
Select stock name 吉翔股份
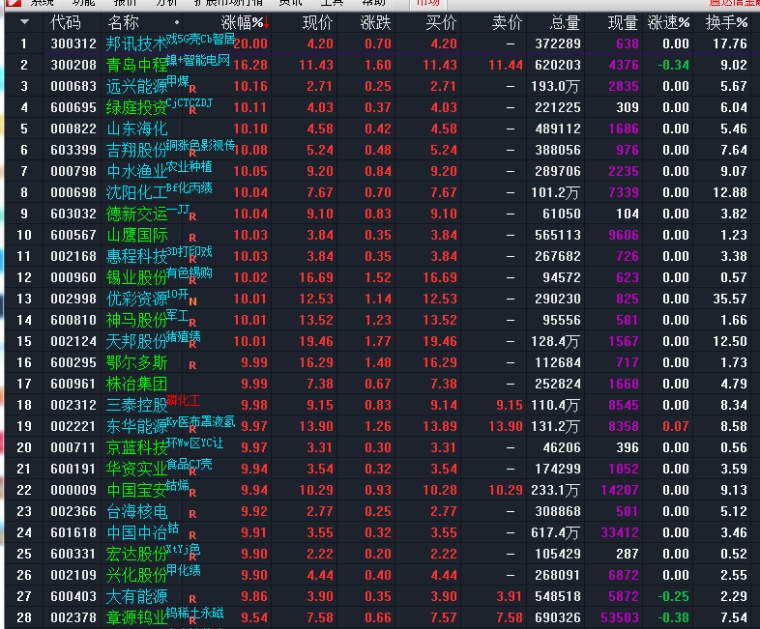coord(137,150)
